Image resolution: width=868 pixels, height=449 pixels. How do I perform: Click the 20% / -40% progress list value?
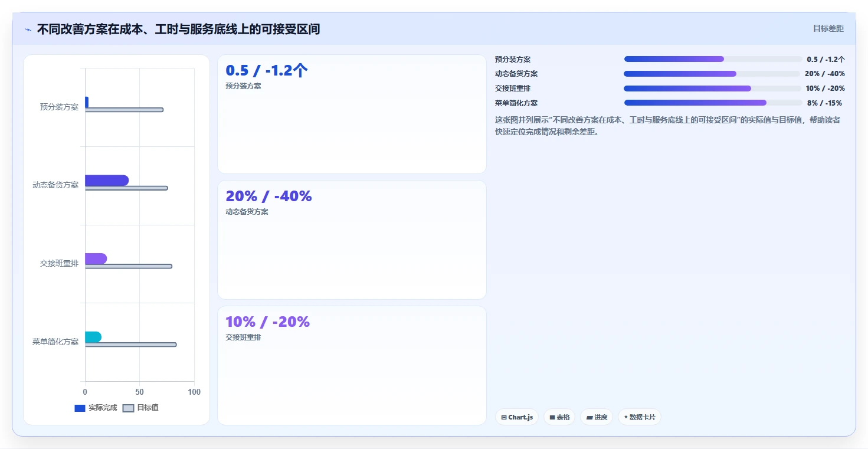point(825,74)
